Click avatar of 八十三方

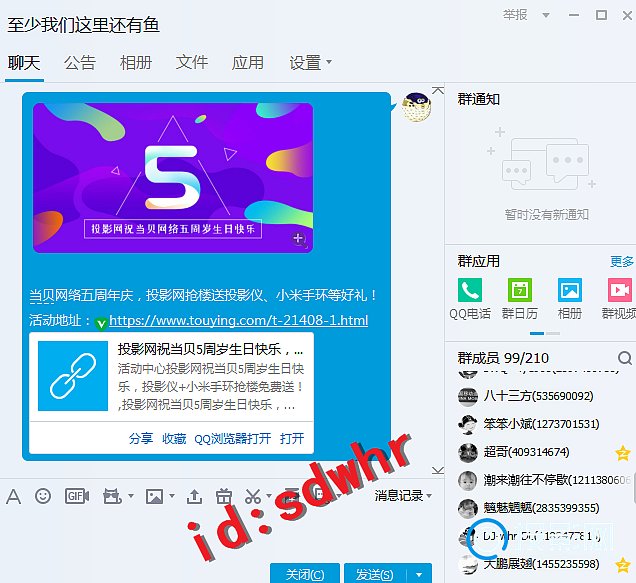pos(468,397)
